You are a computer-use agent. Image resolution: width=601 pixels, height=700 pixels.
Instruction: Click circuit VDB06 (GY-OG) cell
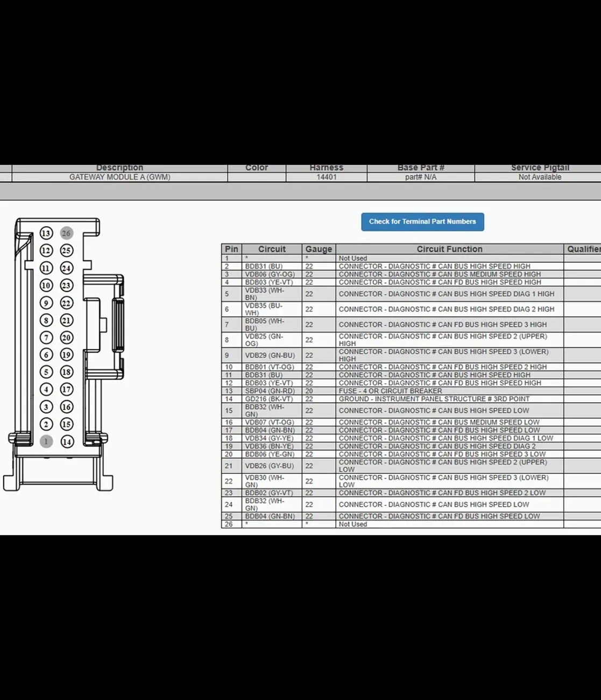(x=272, y=275)
